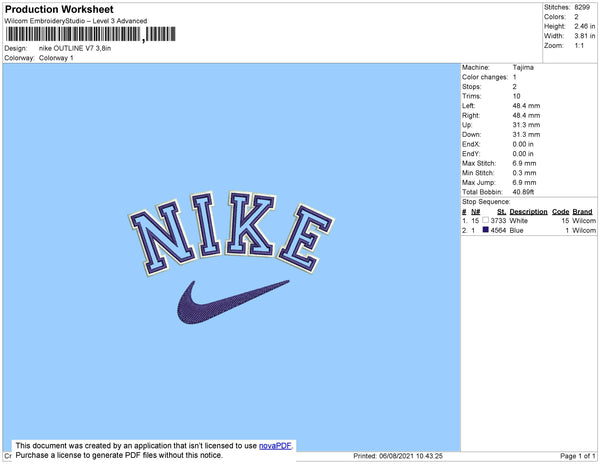Click the Description column header

[528, 212]
